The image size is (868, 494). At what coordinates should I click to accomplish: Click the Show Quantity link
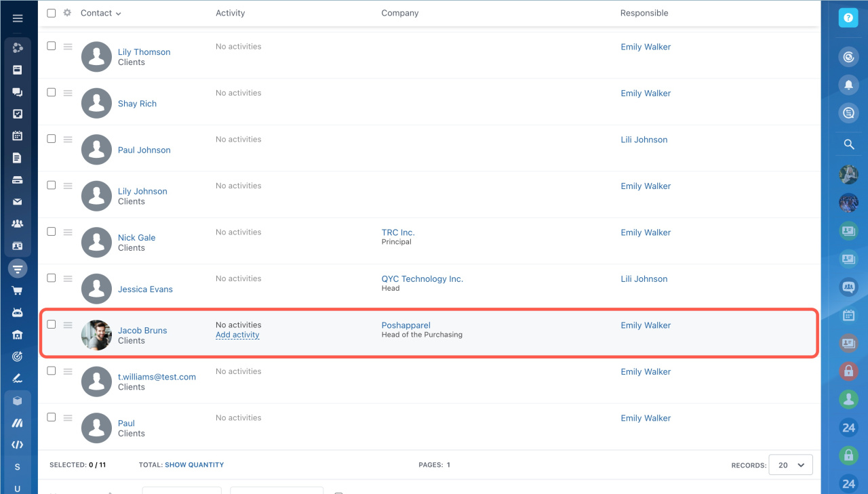[x=194, y=465]
